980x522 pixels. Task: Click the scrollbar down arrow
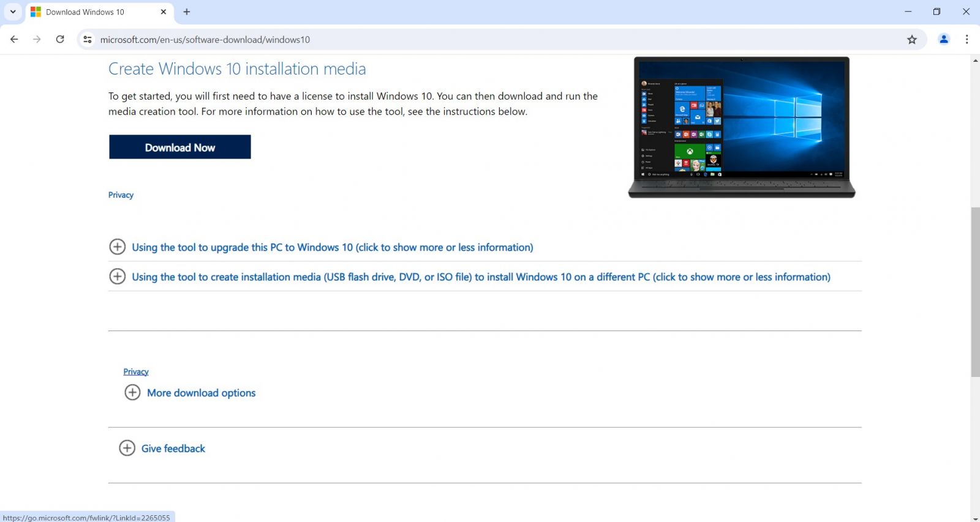975,518
